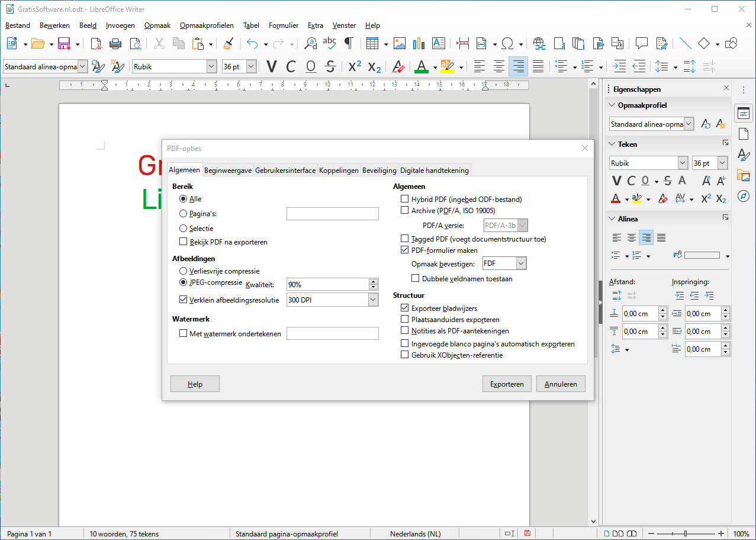Switch to the Beveiliging tab
The image size is (756, 540).
[x=379, y=171]
